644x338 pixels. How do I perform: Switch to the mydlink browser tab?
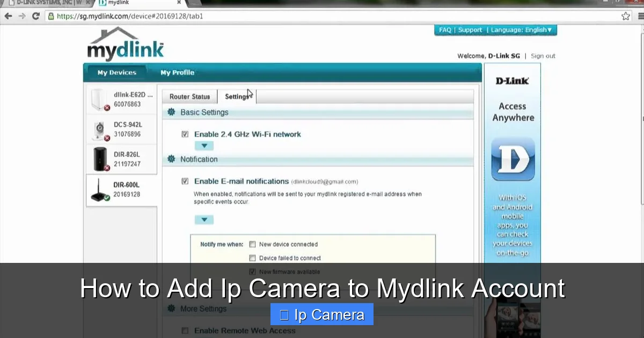coord(138,3)
